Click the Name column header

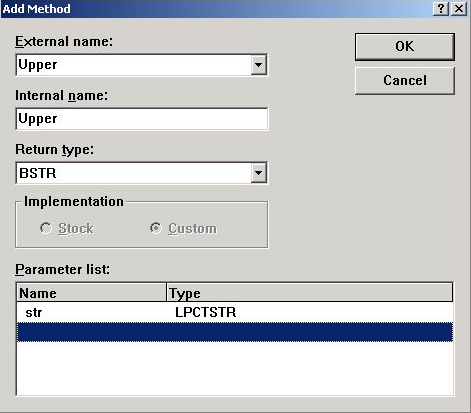92,293
